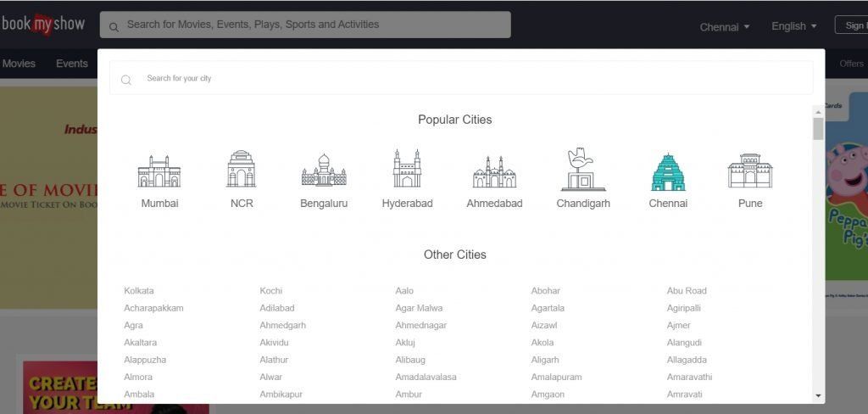868x414 pixels.
Task: Pick the highlighted Chennai temple icon
Action: point(668,172)
